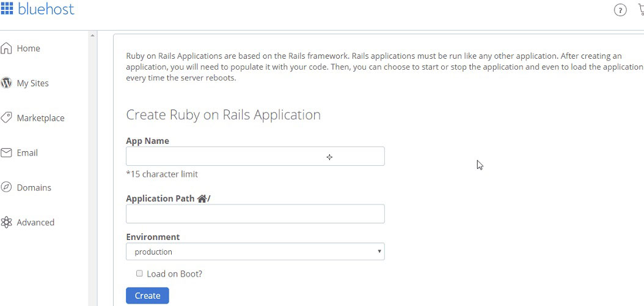Click the blue Create button
The image size is (644, 306).
tap(147, 296)
